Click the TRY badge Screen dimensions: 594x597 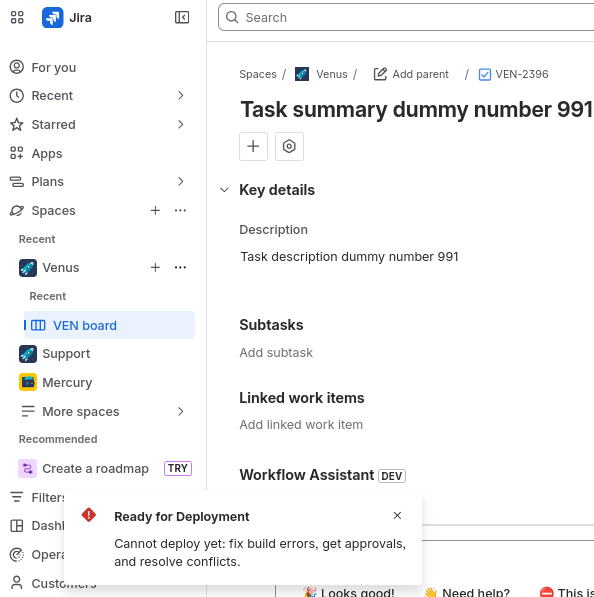178,468
